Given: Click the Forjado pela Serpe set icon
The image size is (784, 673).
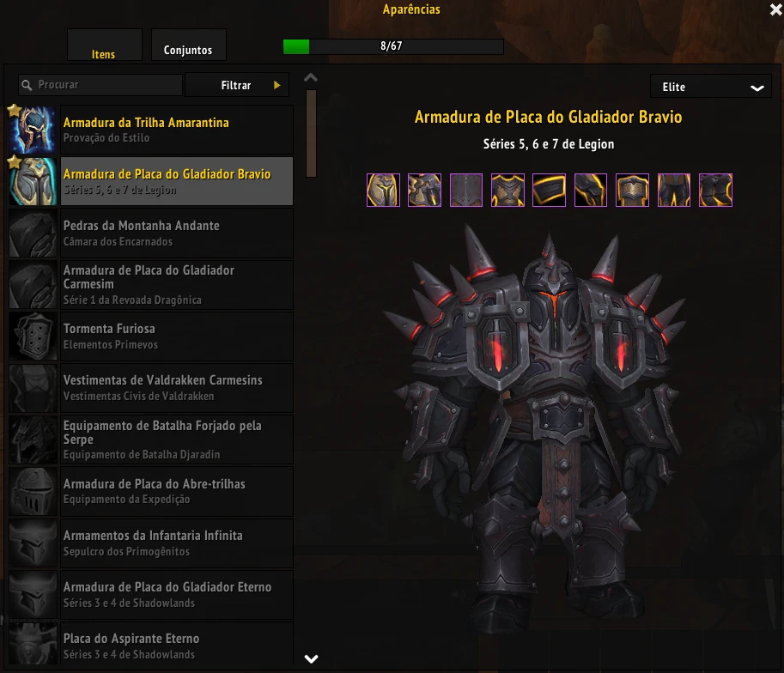Looking at the screenshot, I should pos(33,440).
